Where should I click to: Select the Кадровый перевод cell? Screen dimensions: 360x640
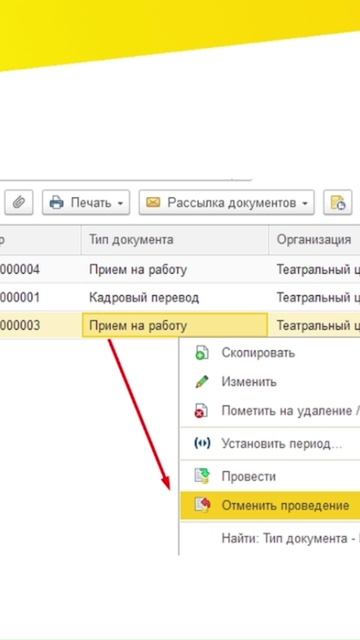tap(175, 298)
